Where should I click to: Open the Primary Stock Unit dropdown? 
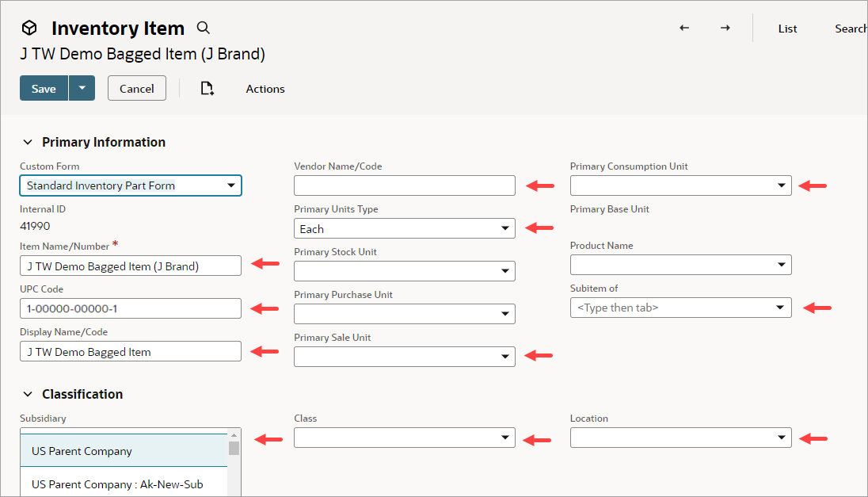405,271
